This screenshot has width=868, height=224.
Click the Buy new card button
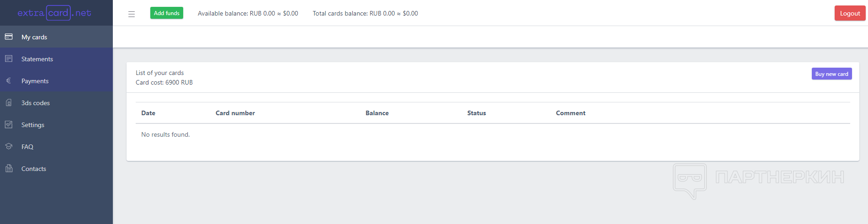[831, 74]
